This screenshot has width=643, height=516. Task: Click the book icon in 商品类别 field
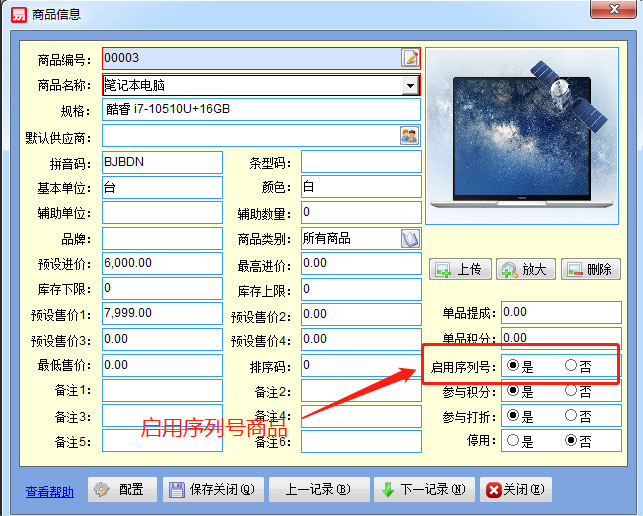pyautogui.click(x=409, y=239)
